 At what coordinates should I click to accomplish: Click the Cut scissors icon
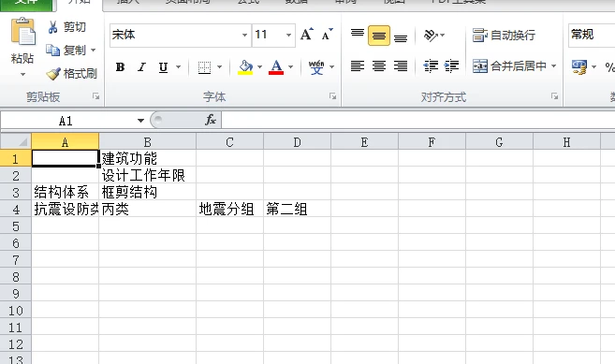point(52,27)
